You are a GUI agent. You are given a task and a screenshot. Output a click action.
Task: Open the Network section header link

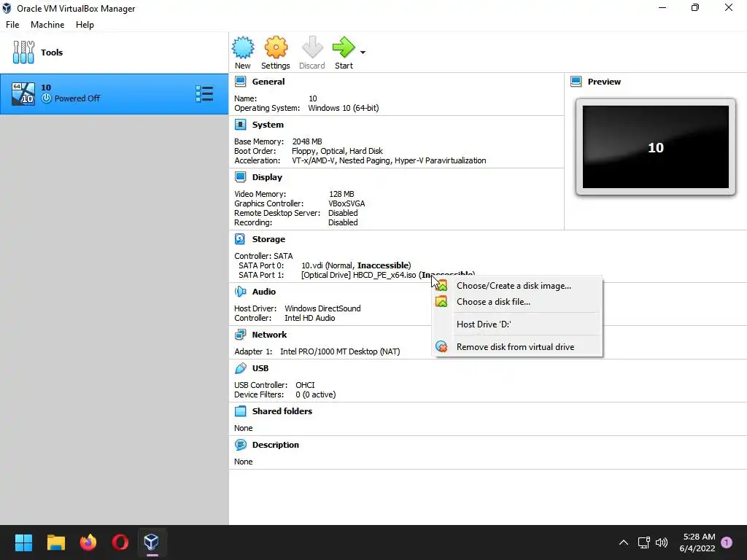pyautogui.click(x=270, y=335)
